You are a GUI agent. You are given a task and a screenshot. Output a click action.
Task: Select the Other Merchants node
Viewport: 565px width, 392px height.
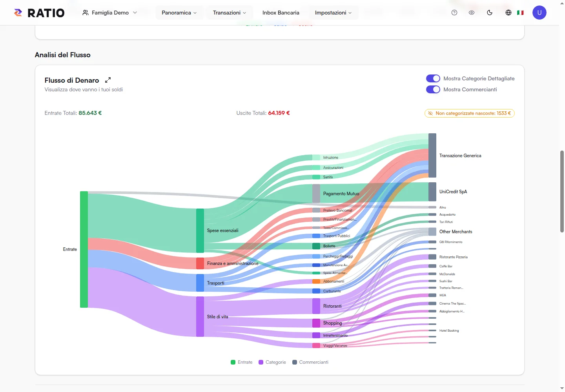coord(432,232)
